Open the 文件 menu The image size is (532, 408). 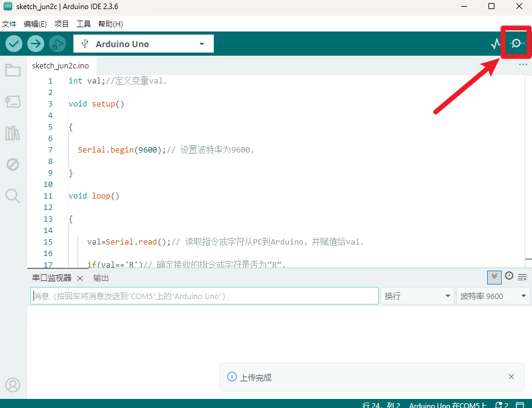pyautogui.click(x=9, y=24)
